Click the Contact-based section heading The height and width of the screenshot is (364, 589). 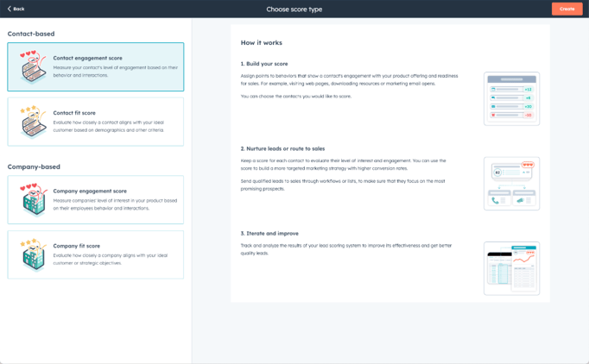pyautogui.click(x=31, y=34)
